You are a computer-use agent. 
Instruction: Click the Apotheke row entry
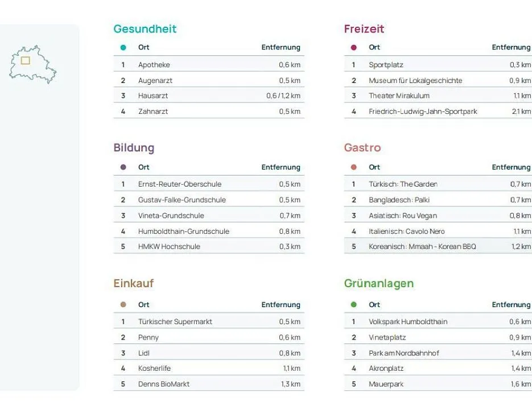click(154, 65)
